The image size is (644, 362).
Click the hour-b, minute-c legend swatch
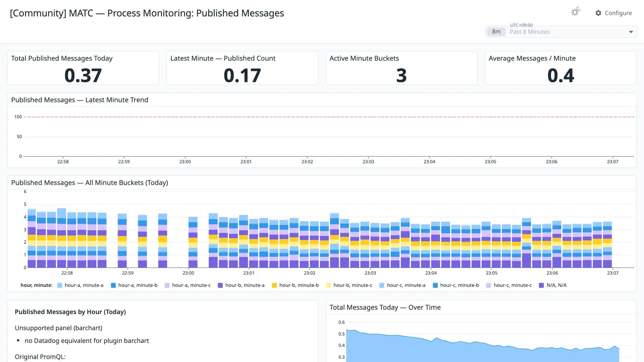328,285
